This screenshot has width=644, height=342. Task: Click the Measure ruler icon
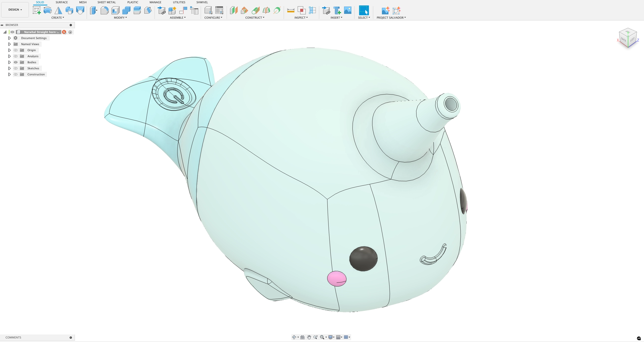[x=291, y=10]
